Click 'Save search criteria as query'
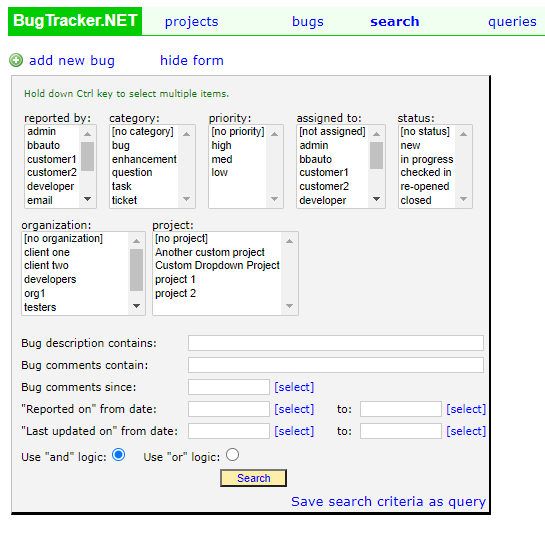This screenshot has width=545, height=534. (388, 502)
